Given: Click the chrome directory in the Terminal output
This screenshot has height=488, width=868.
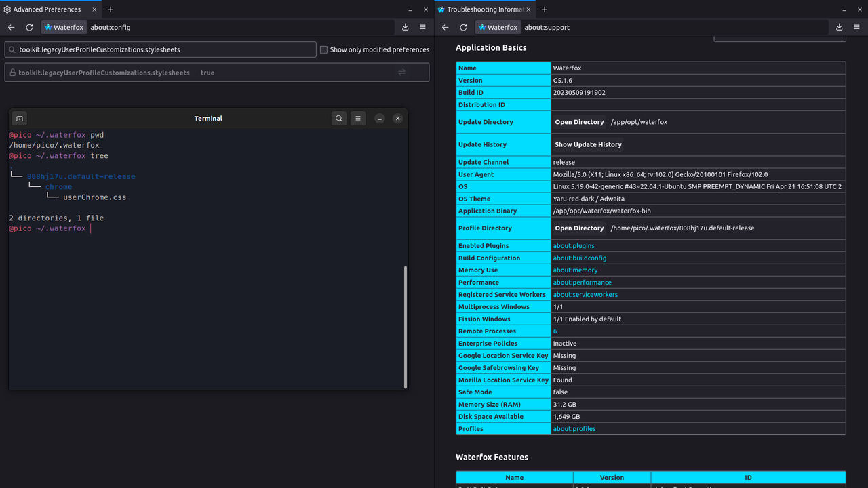Looking at the screenshot, I should [x=58, y=187].
